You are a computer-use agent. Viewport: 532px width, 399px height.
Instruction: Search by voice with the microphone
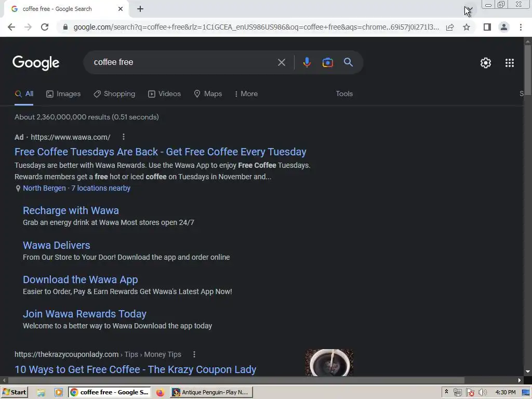click(307, 62)
